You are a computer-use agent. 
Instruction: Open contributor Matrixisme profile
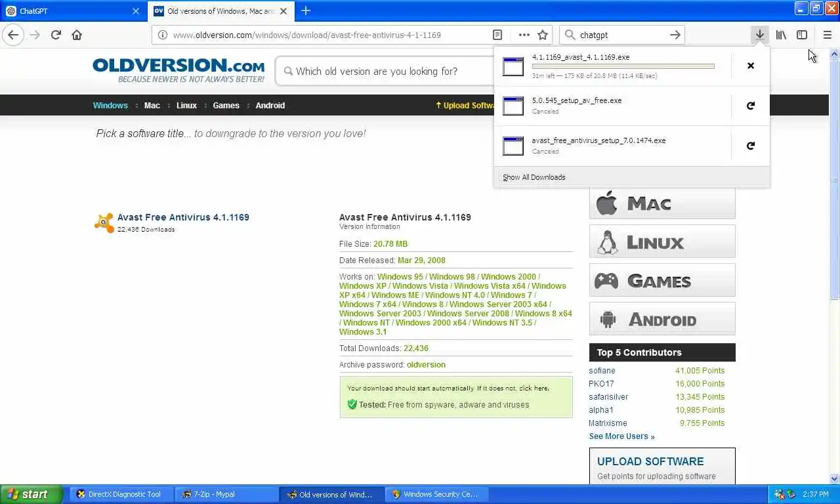(x=608, y=423)
